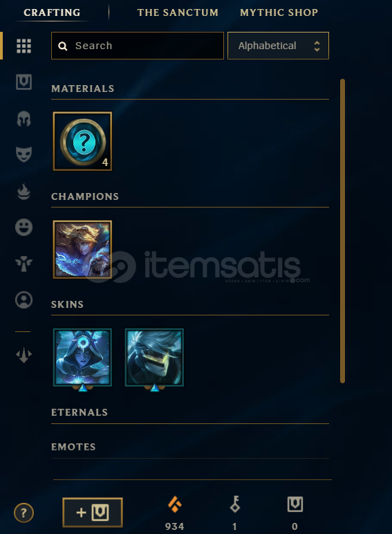Viewport: 392px width, 534px height.
Task: Switch to The Sanctum tab
Action: tap(178, 12)
